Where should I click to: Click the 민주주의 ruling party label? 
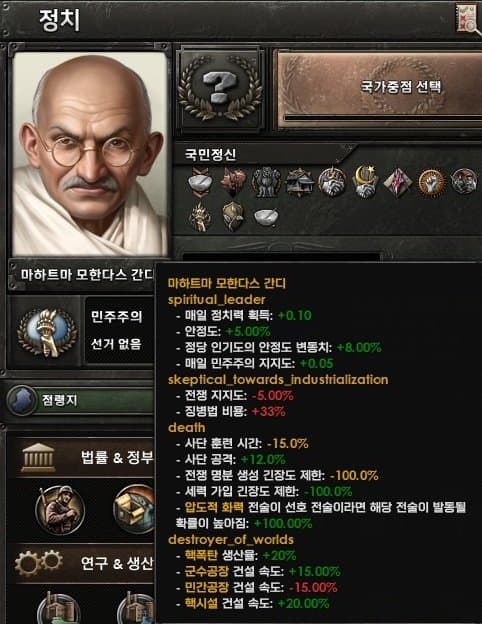(x=116, y=317)
